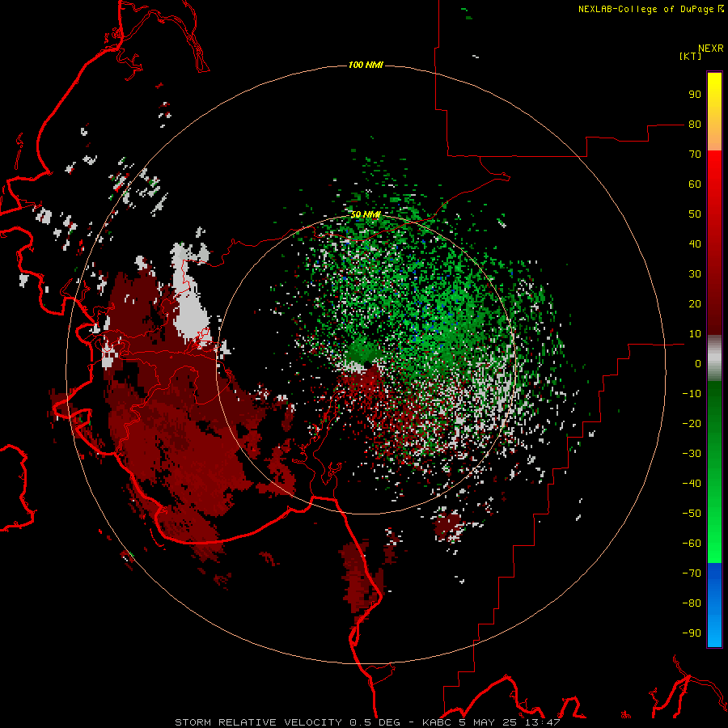
Task: Click the -60 value on the velocity scale
Action: point(692,544)
